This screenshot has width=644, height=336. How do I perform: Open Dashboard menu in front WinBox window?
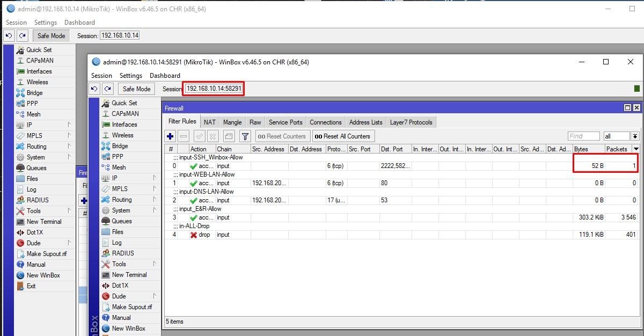tap(165, 76)
